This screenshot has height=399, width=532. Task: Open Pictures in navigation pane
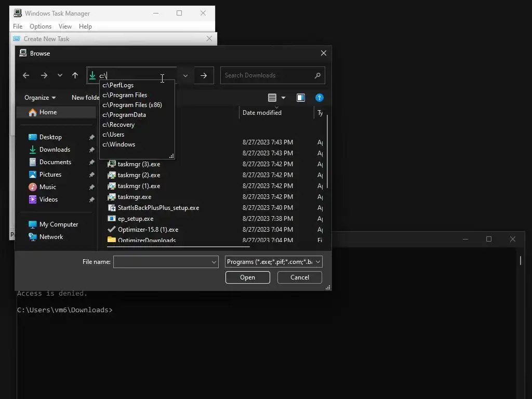click(x=50, y=175)
